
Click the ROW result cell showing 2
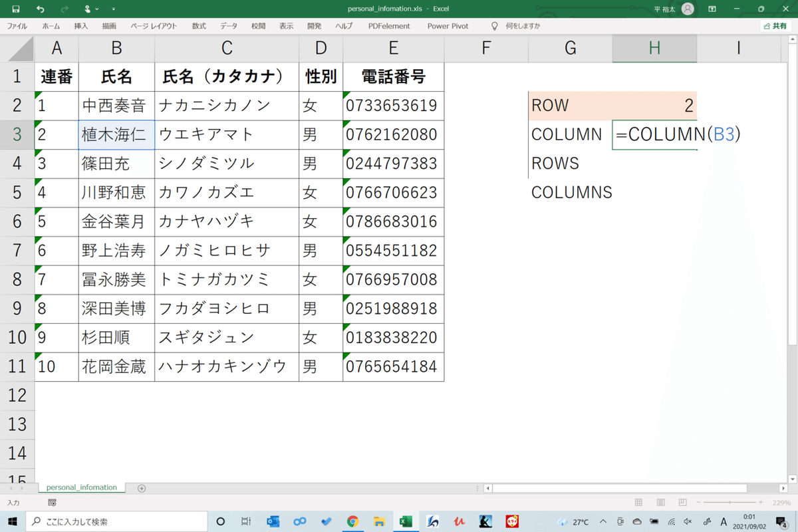pos(654,105)
